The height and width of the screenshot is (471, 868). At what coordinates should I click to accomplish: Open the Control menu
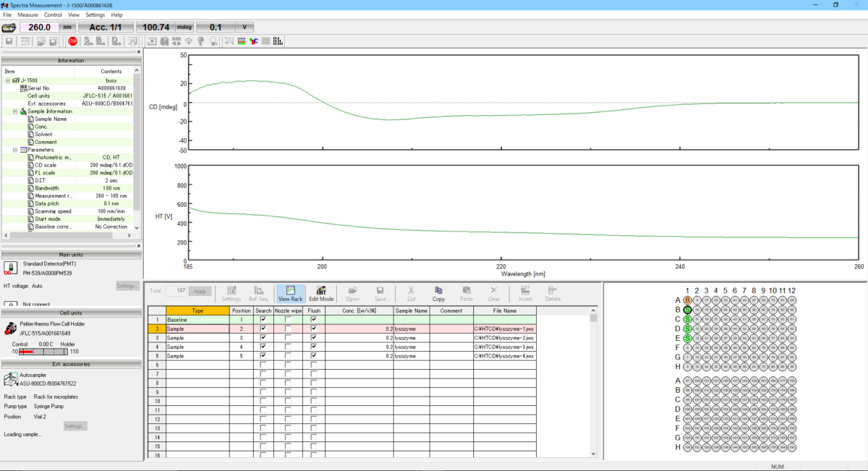53,14
